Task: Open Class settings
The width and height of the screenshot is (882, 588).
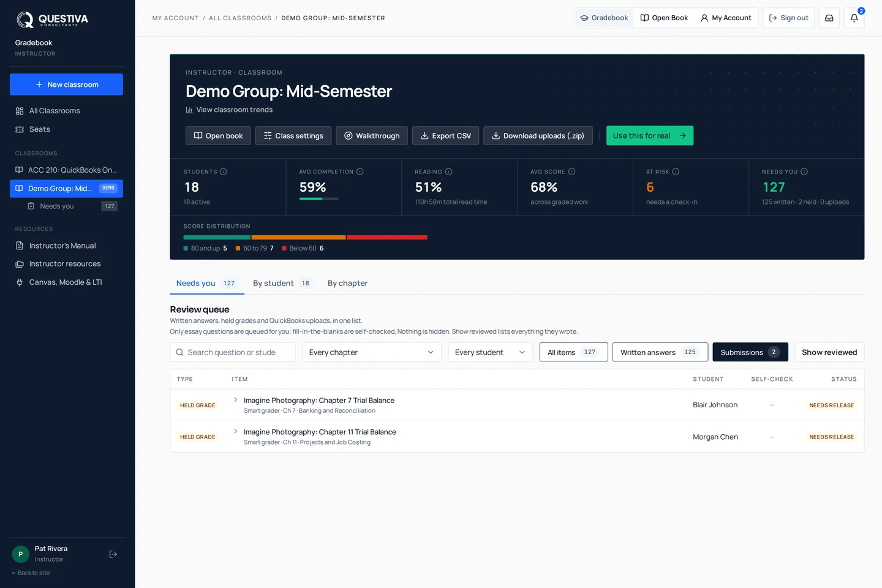Action: [x=293, y=135]
